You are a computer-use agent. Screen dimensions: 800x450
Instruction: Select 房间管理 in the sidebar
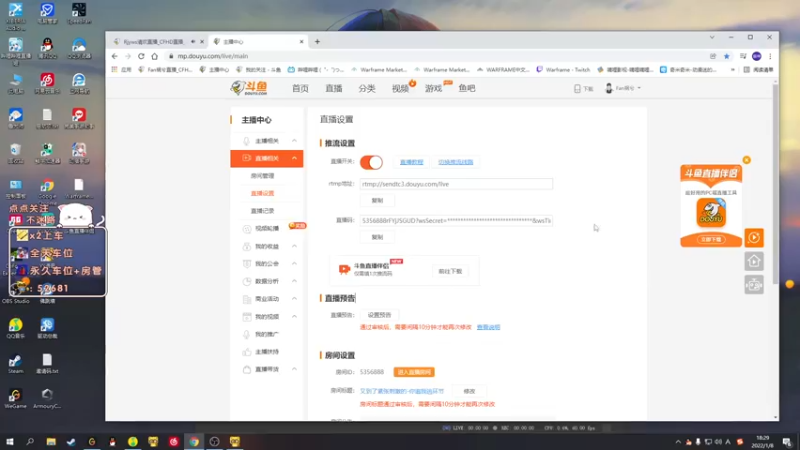(x=262, y=176)
